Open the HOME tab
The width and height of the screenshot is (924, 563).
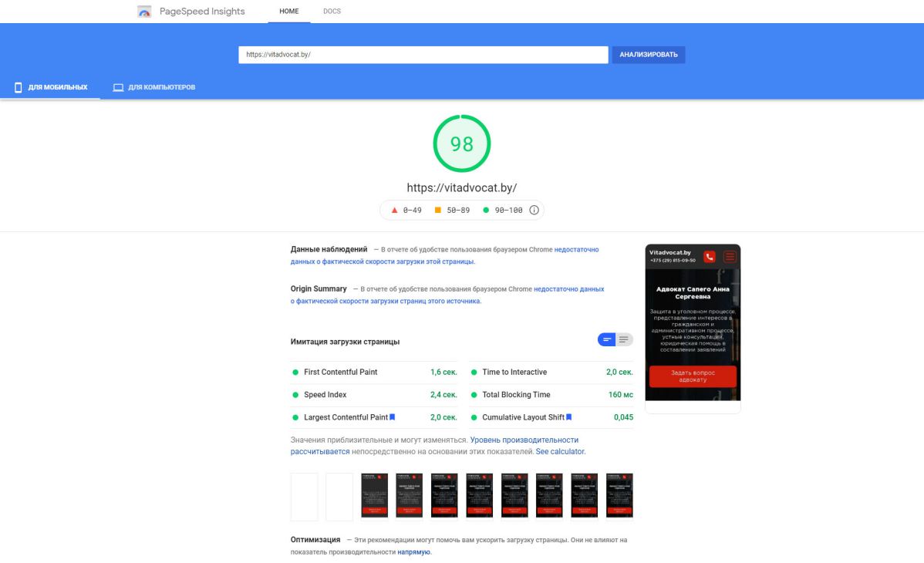pos(289,12)
